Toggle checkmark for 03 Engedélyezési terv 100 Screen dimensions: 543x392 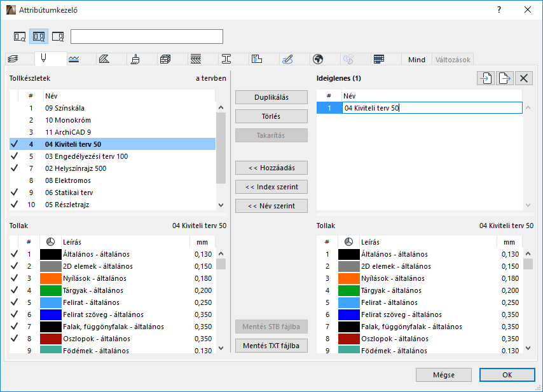[x=14, y=156]
